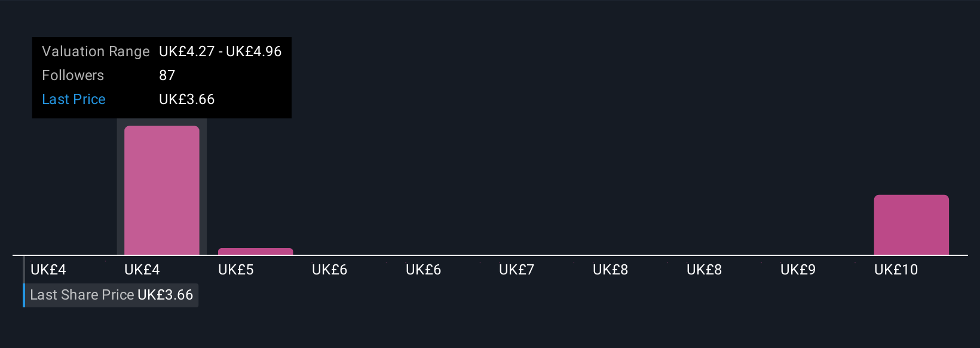The width and height of the screenshot is (980, 348).
Task: Click the UK£4.27 - UK£4.96 range value
Action: point(220,51)
